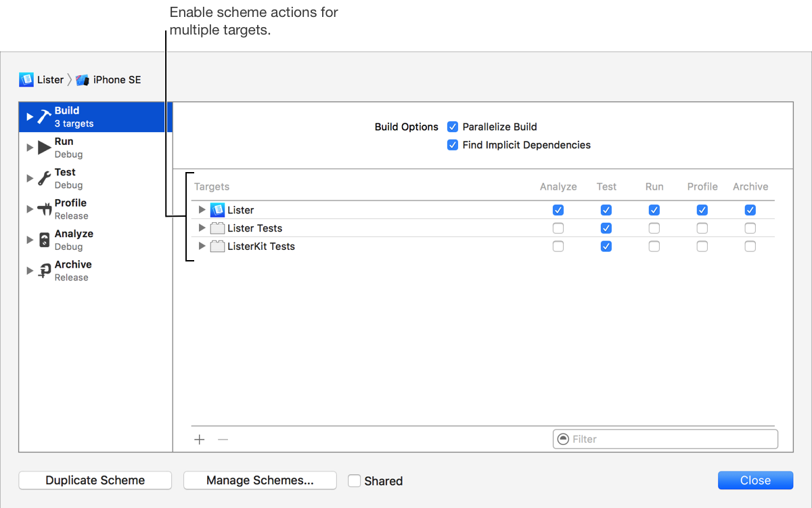Click the Lister app target icon
Screen dimensions: 812x508
tap(217, 210)
